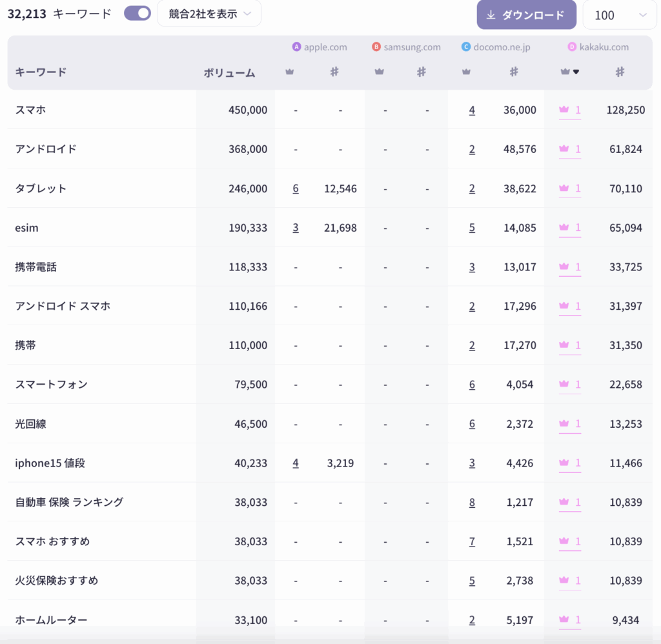
Task: Sort table by ボリューム column header
Action: click(229, 73)
